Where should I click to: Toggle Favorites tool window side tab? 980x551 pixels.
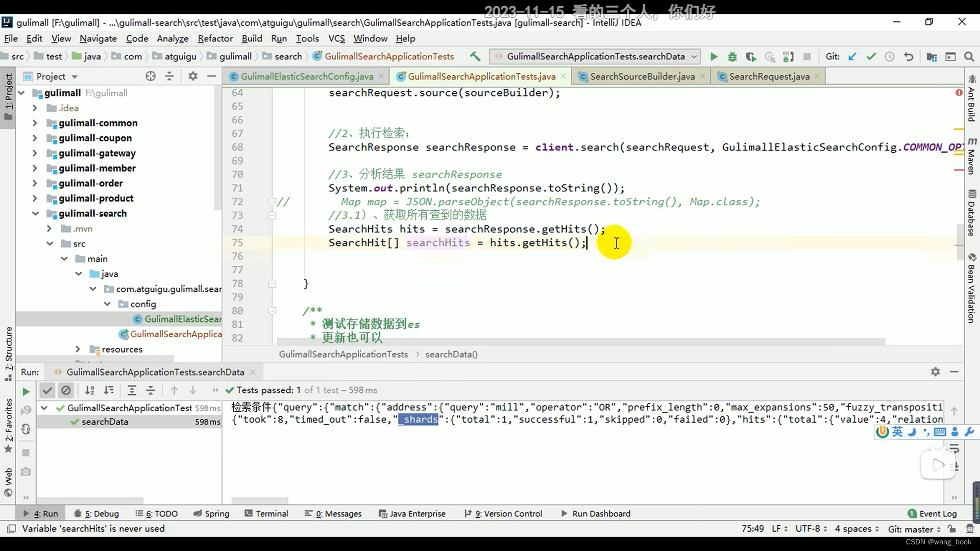8,425
